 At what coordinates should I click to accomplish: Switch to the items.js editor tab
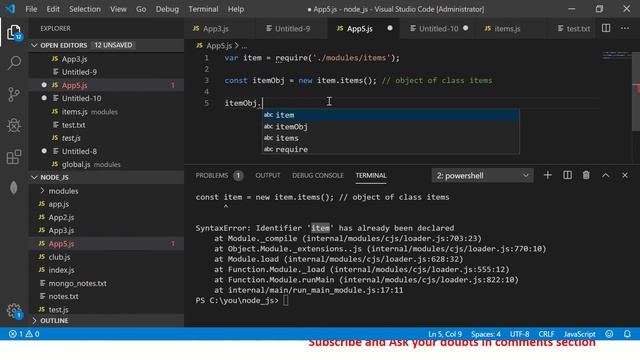507,29
